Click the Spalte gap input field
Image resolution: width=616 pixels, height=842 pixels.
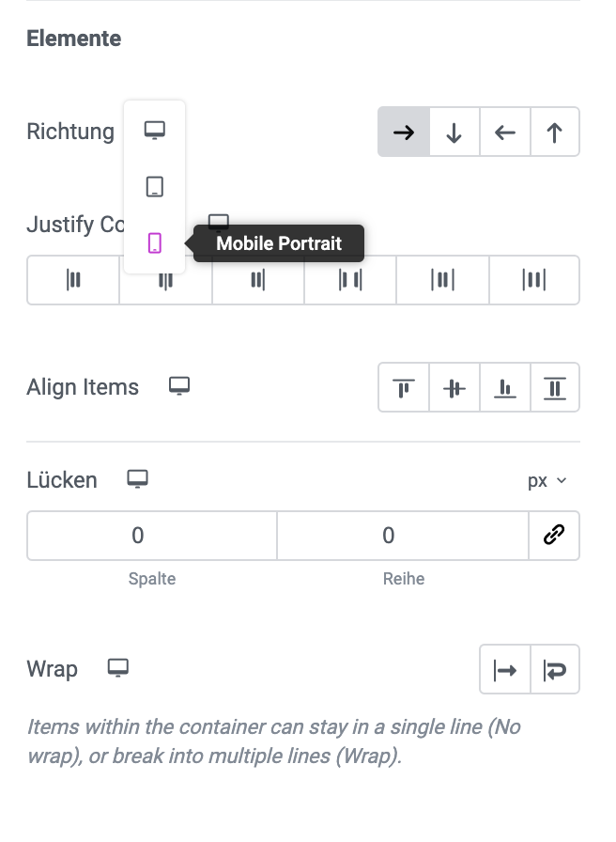pos(152,536)
